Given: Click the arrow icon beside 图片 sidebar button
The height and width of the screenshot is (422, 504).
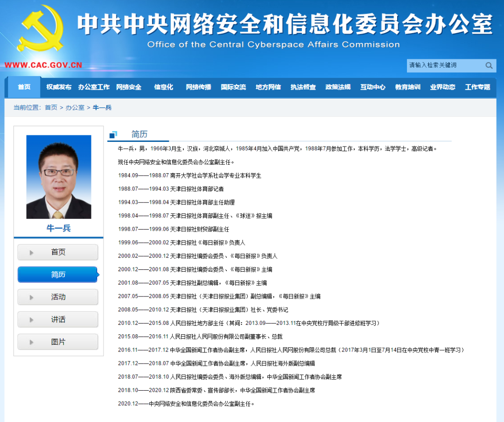Looking at the screenshot, I should (32, 342).
